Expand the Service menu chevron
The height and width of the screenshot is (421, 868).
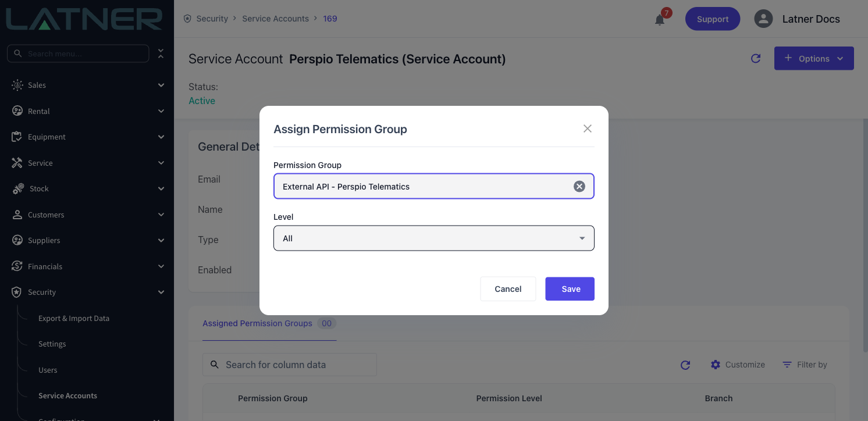point(161,163)
